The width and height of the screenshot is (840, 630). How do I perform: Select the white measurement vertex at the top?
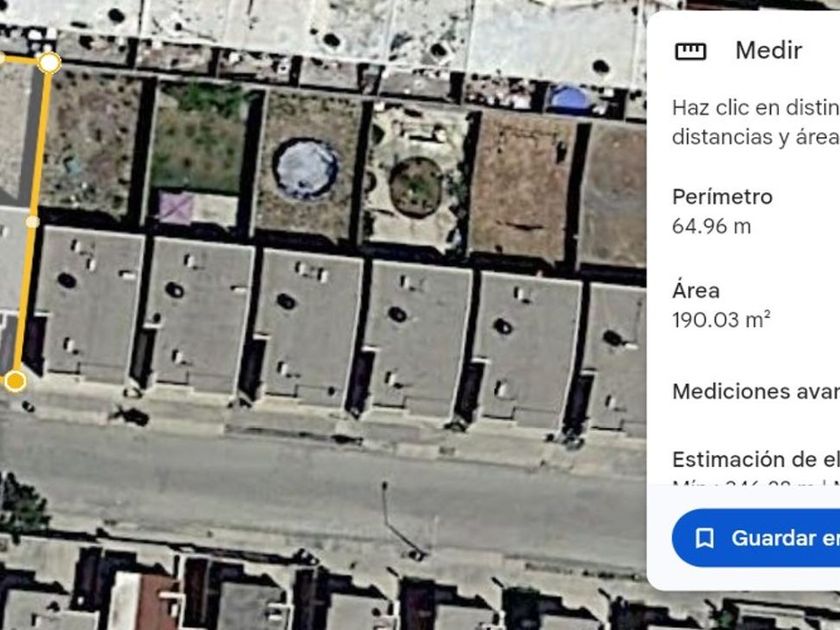(49, 63)
